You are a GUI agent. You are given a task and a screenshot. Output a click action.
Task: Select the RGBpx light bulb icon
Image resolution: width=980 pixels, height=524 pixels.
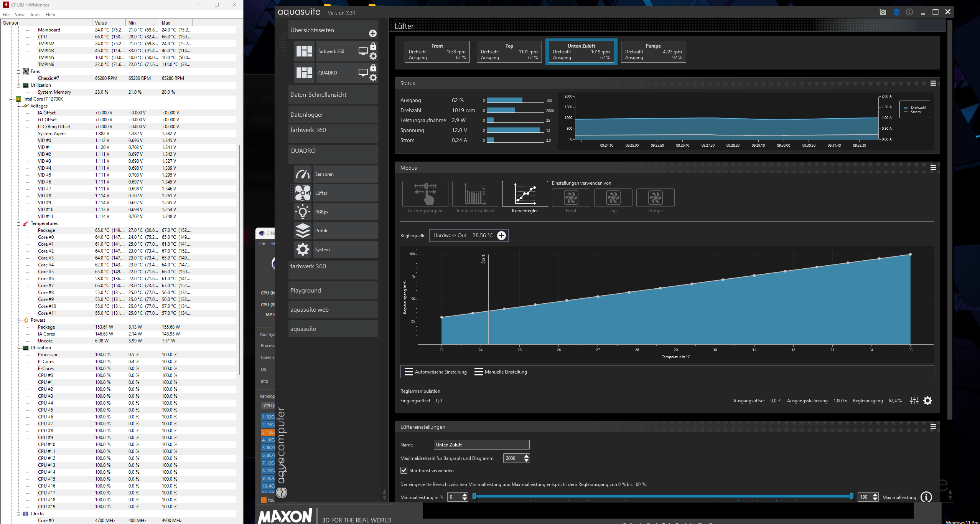303,212
